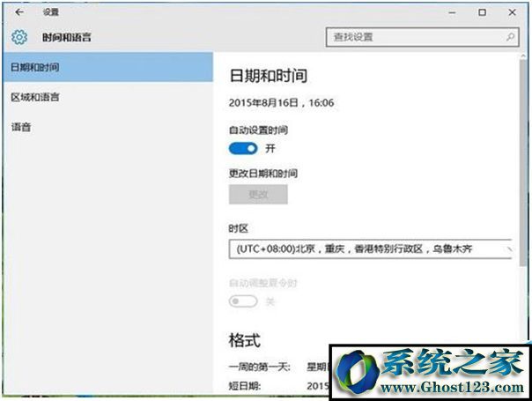Image resolution: width=532 pixels, height=401 pixels.
Task: Focus the 查找设置 search field
Action: click(x=414, y=37)
